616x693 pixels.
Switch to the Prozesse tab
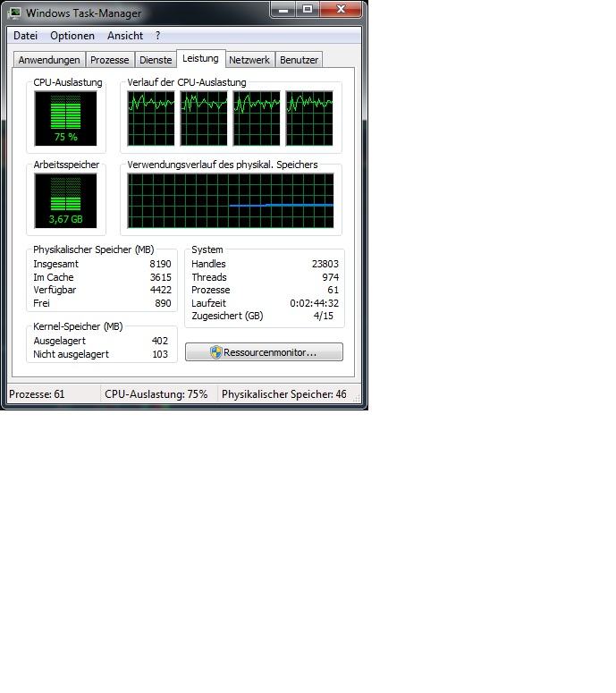coord(110,60)
